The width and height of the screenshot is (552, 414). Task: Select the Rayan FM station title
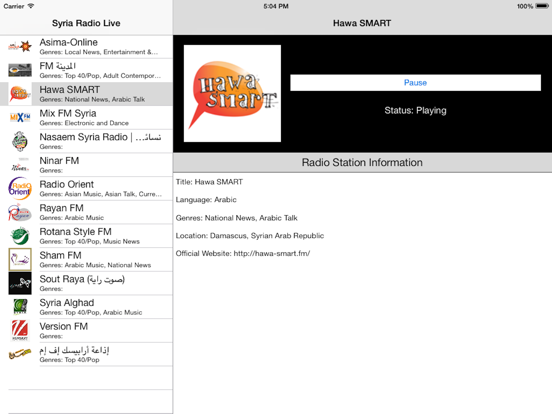(x=62, y=208)
